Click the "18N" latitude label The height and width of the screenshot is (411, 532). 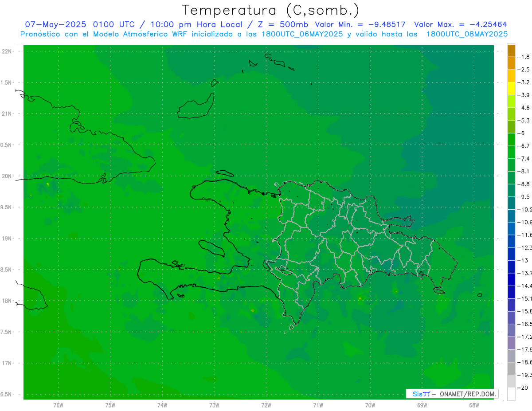7,301
